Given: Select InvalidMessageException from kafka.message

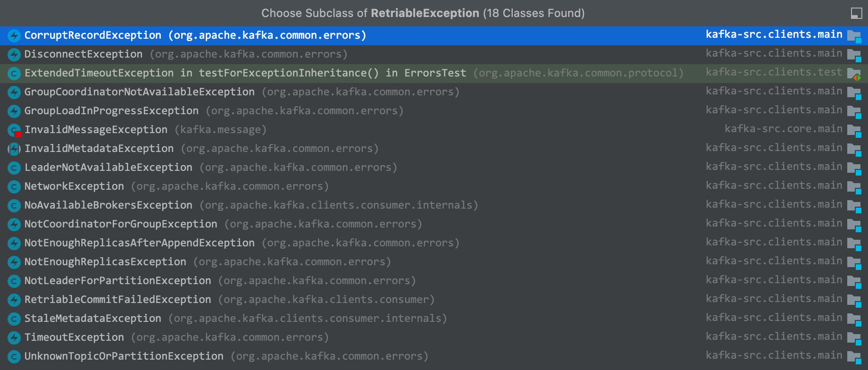Looking at the screenshot, I should 434,130.
